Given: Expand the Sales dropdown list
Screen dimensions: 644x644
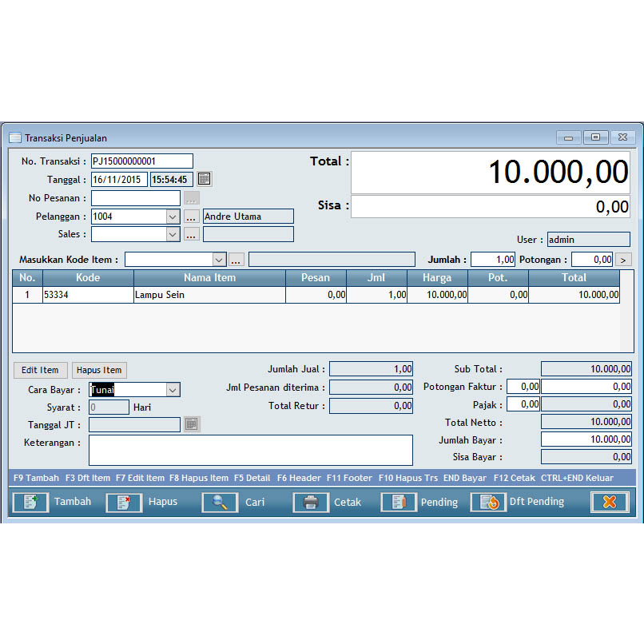Looking at the screenshot, I should 172,234.
